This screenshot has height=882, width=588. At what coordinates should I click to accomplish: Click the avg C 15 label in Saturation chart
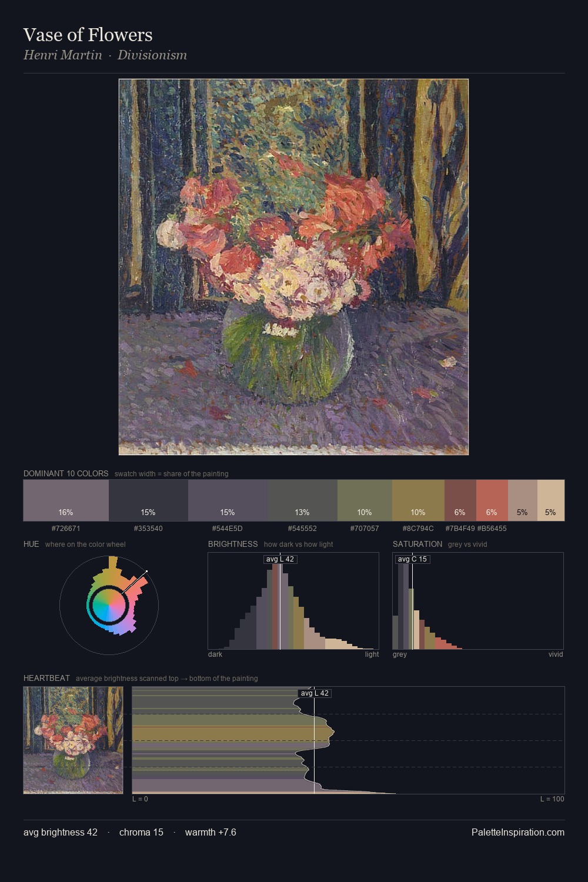click(412, 559)
